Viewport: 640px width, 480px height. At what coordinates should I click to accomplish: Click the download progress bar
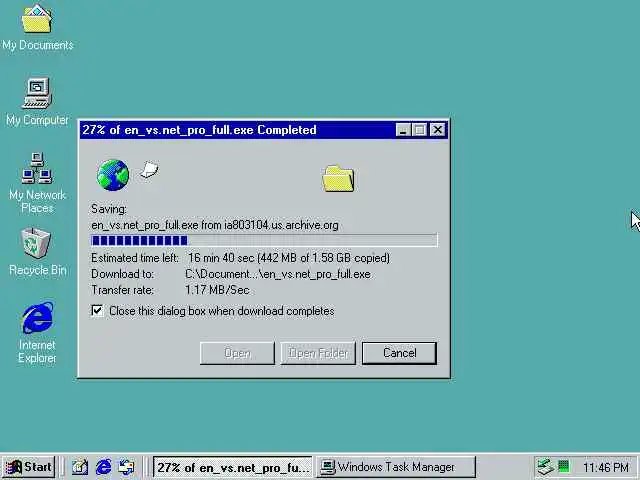pos(264,240)
